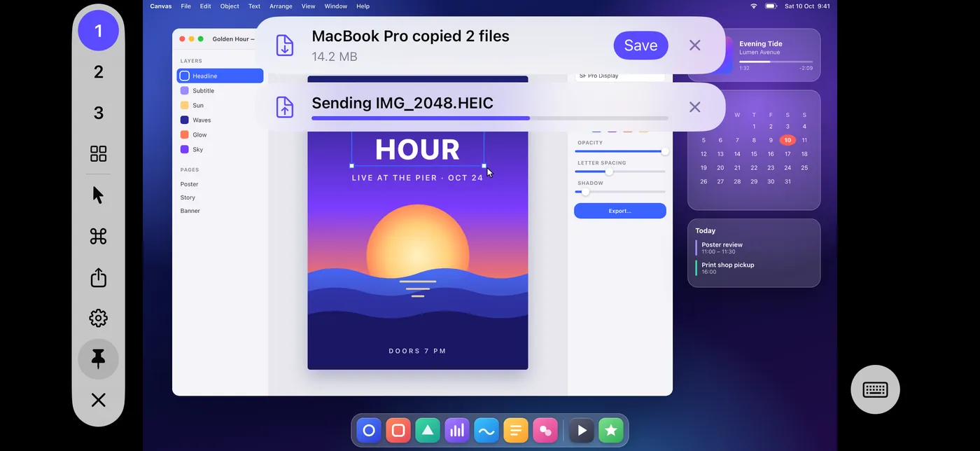Open the Window menu
The width and height of the screenshot is (980, 451).
pos(336,6)
